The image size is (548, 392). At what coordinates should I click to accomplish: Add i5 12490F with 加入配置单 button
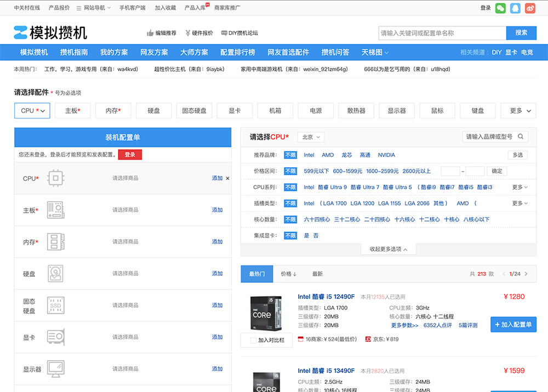coord(513,325)
